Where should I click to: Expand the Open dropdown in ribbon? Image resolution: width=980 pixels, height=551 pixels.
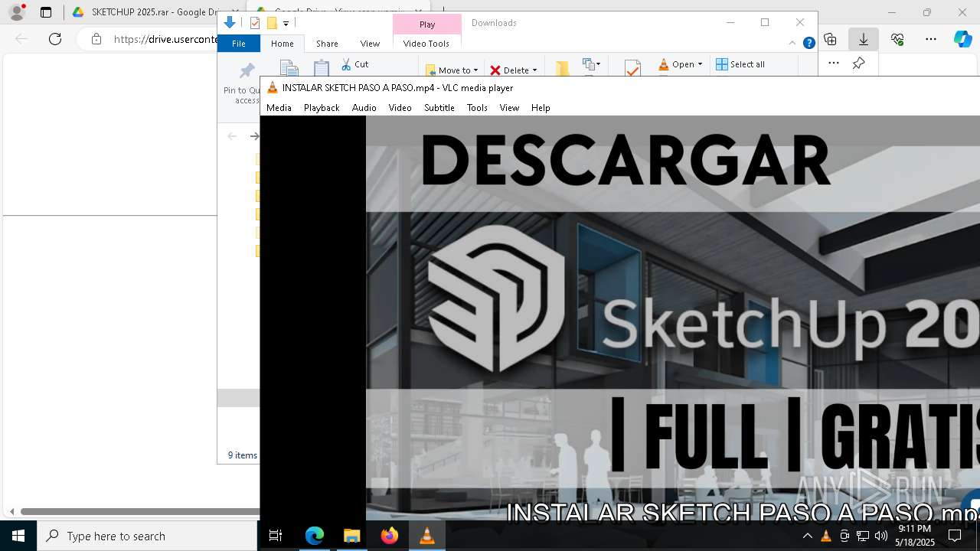700,64
